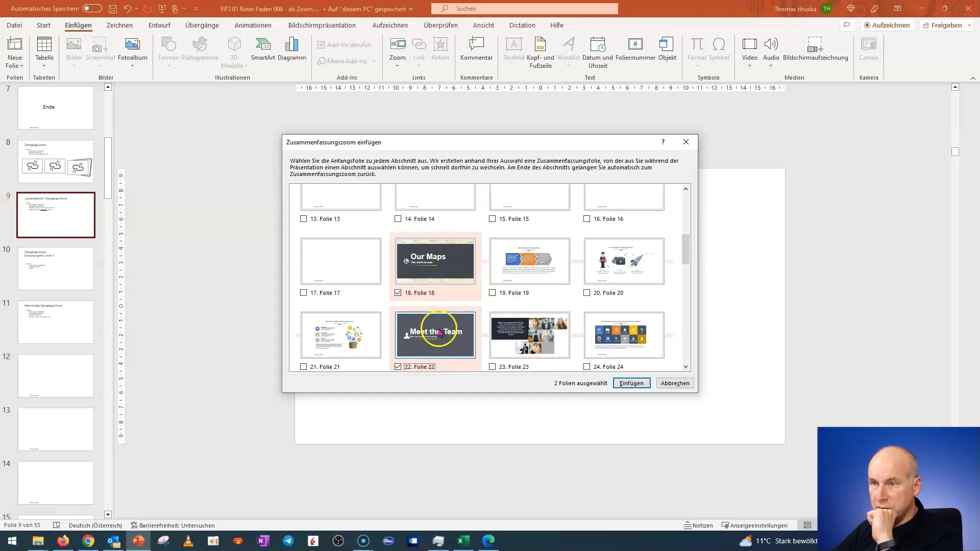Click Abbrechen to cancel the dialog
980x551 pixels.
[x=675, y=383]
